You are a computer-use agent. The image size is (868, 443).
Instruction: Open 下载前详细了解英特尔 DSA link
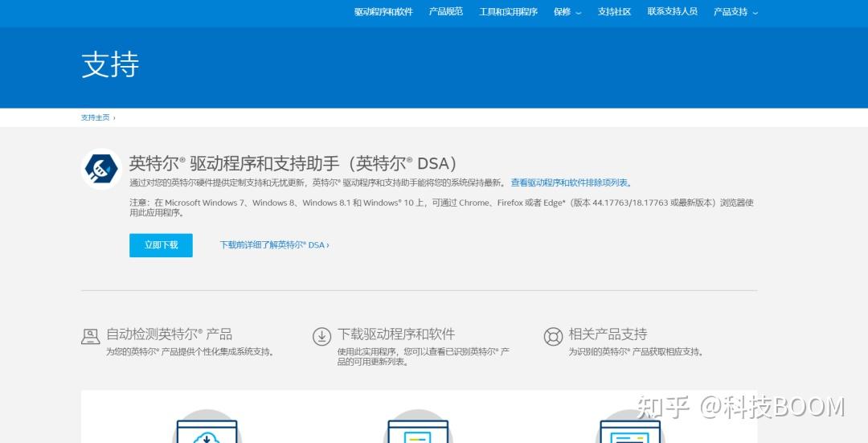(275, 244)
